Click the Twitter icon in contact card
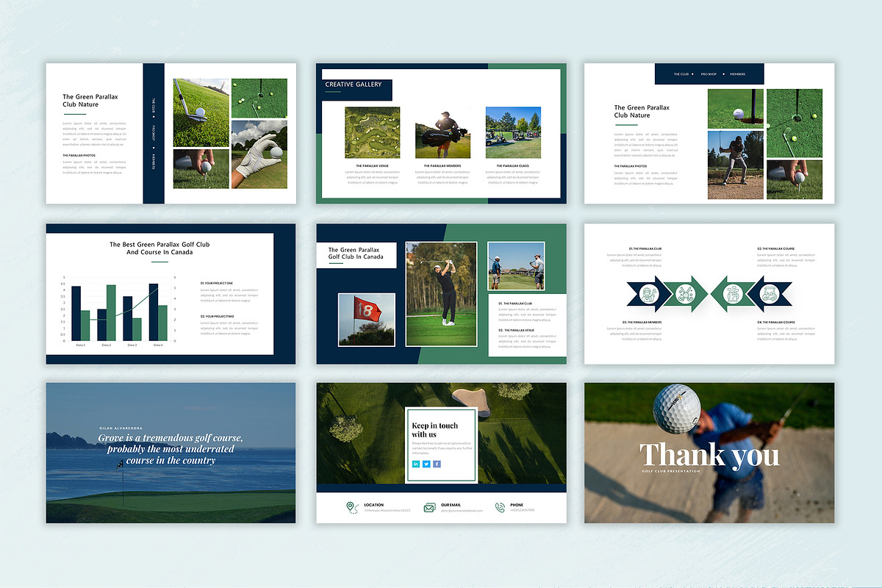Screen dimensions: 882x588 point(426,464)
